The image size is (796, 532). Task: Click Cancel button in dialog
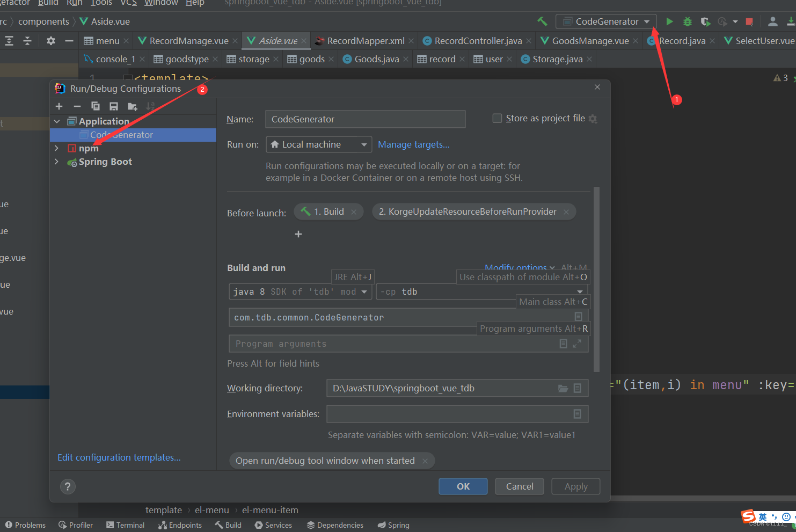point(520,486)
